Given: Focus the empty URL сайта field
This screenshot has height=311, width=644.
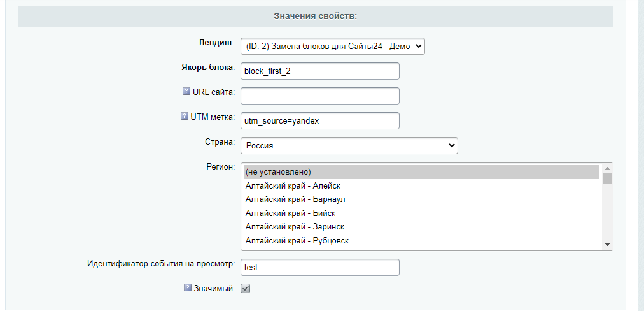Looking at the screenshot, I should tap(319, 96).
